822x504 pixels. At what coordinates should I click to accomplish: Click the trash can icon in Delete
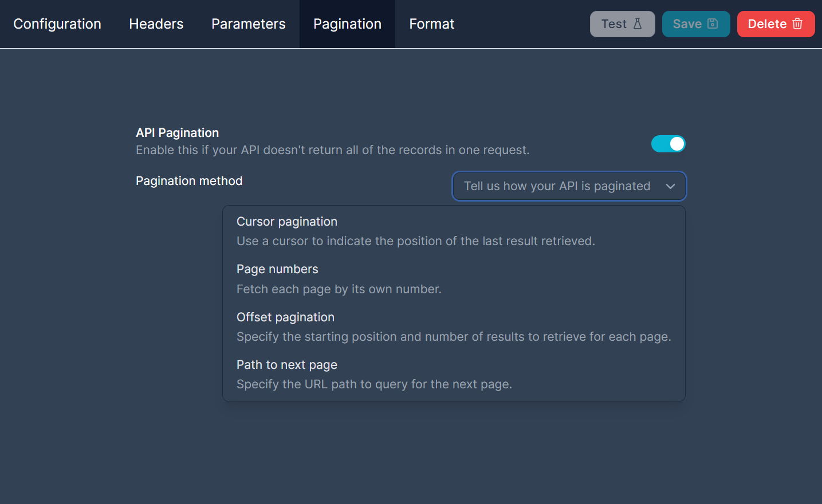pyautogui.click(x=797, y=24)
